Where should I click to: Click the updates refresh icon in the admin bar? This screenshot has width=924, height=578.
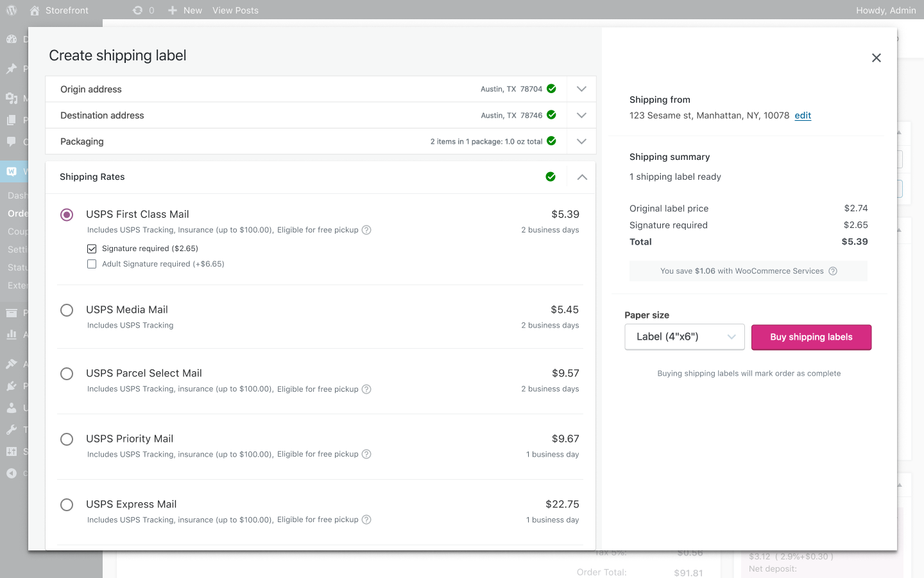137,10
